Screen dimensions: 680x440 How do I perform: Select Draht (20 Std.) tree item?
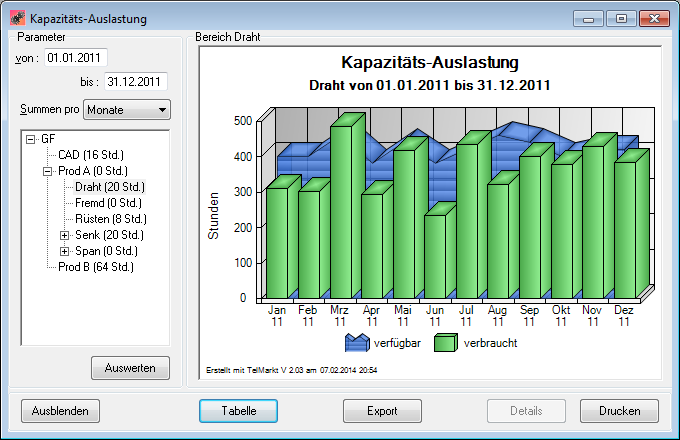[x=111, y=187]
